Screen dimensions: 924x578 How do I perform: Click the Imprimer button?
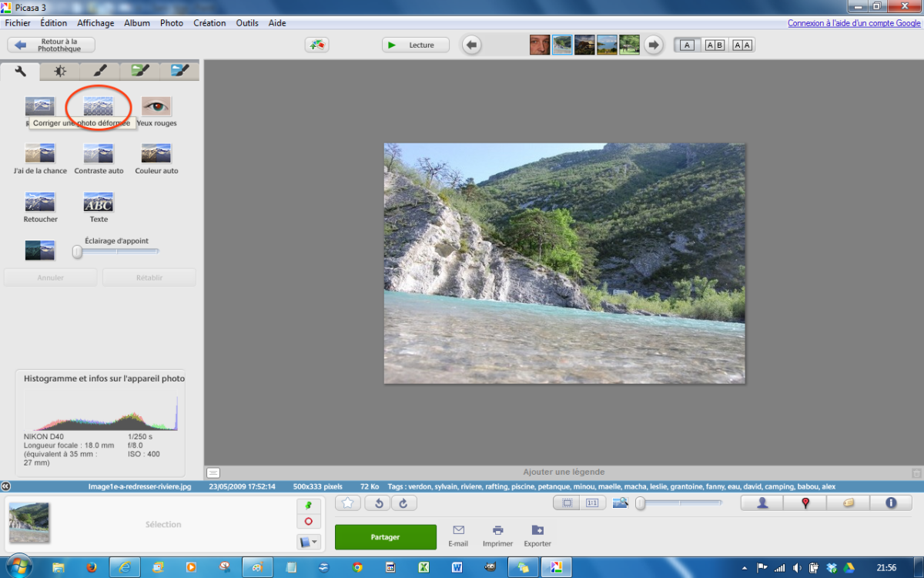point(497,536)
